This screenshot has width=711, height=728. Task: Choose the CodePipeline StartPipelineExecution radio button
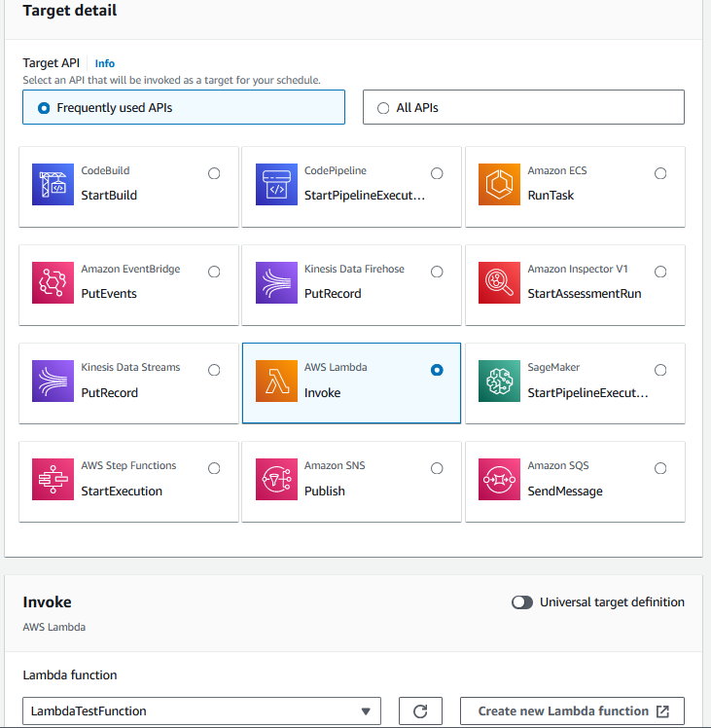click(437, 173)
